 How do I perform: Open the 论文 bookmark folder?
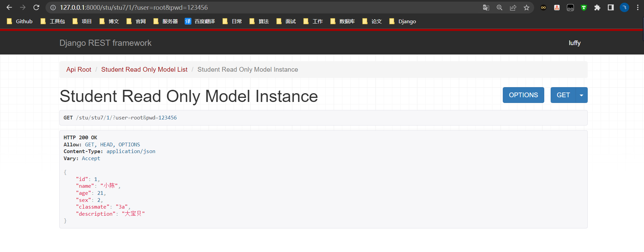(x=372, y=21)
